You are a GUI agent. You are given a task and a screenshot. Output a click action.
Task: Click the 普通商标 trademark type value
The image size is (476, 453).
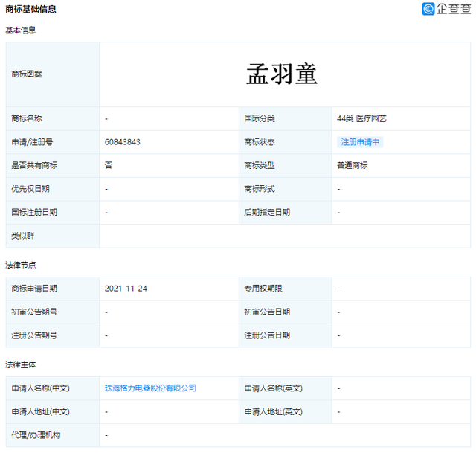pyautogui.click(x=352, y=165)
